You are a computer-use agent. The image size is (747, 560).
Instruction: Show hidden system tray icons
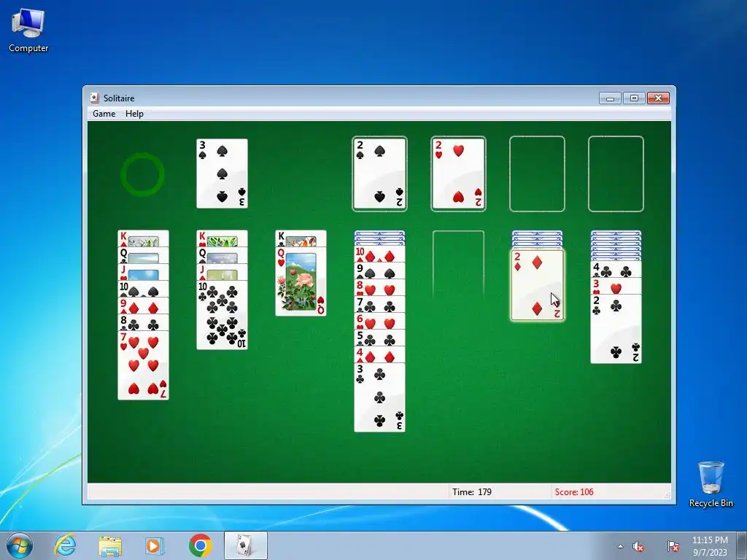click(x=620, y=546)
